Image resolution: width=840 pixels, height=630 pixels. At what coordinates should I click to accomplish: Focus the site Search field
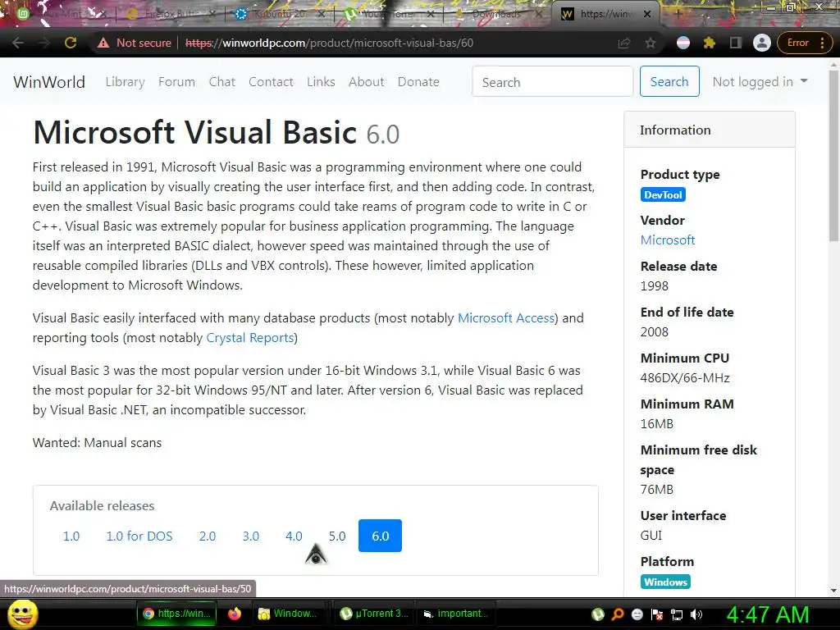point(552,81)
